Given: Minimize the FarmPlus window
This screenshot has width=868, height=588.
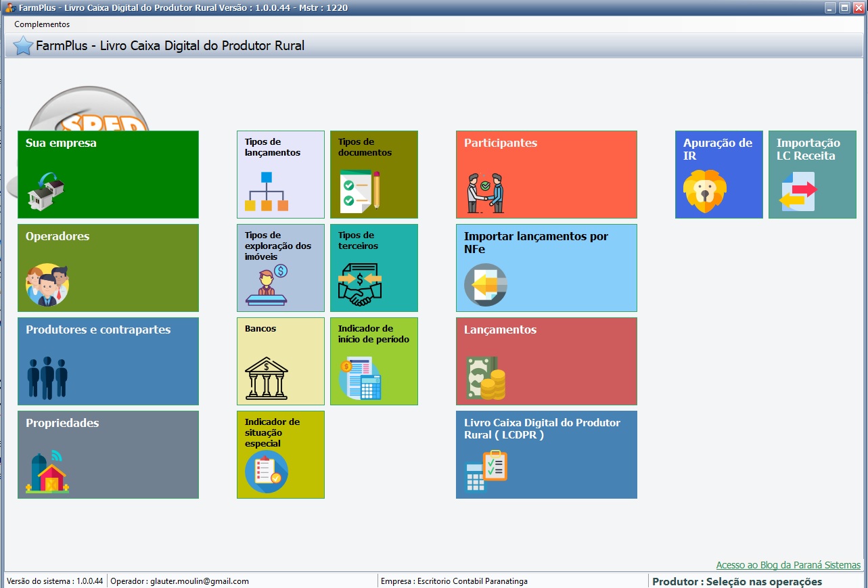Looking at the screenshot, I should [x=831, y=8].
